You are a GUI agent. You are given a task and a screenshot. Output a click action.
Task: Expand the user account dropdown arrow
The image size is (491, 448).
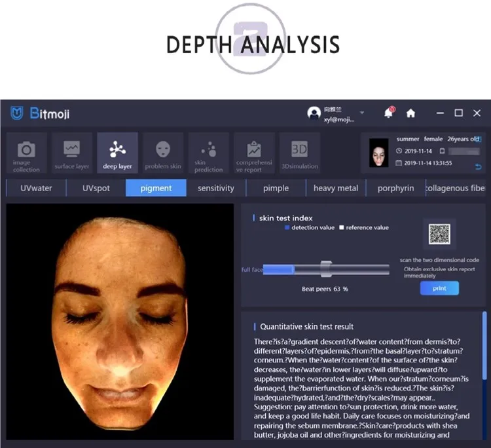click(x=362, y=112)
